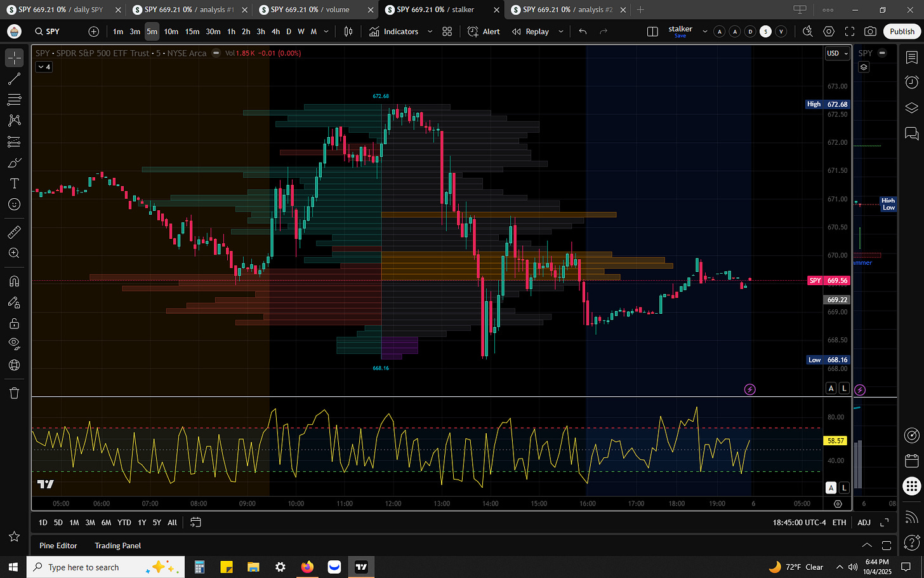The image size is (924, 578).
Task: Open chart settings hexagon icon
Action: click(829, 31)
